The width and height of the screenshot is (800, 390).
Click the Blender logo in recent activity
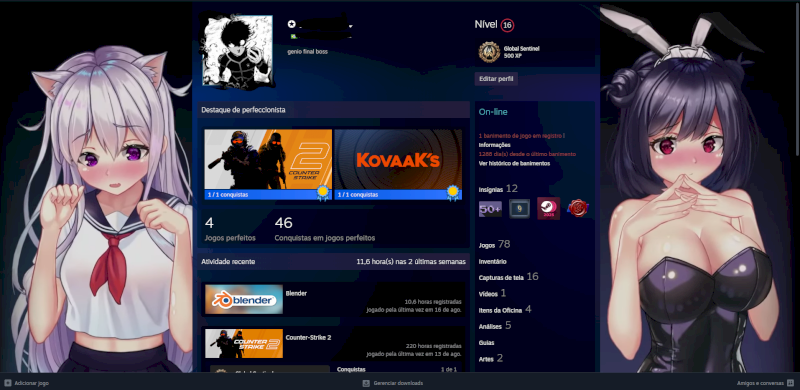click(x=244, y=299)
